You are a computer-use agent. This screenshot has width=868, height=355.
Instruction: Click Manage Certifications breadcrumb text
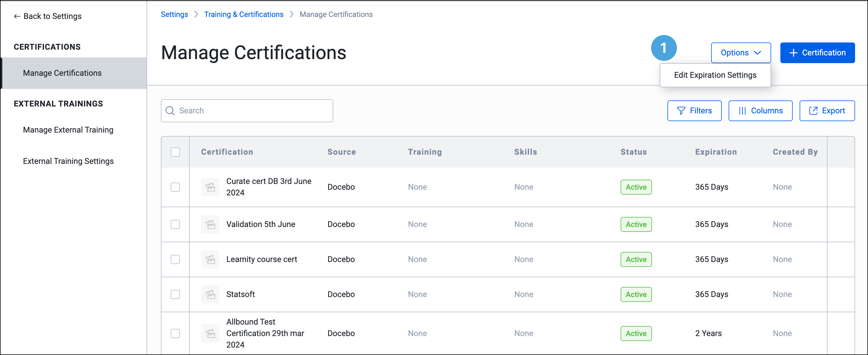(x=336, y=14)
